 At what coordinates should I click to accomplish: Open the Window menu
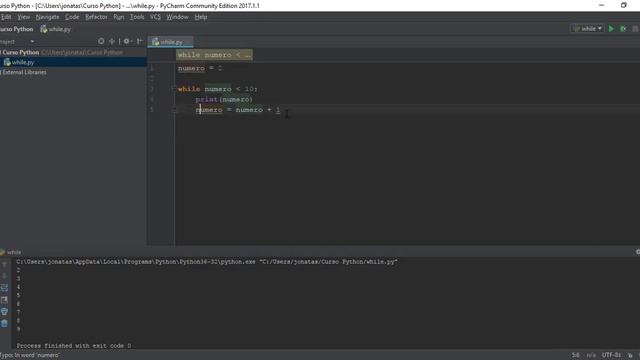tap(177, 17)
